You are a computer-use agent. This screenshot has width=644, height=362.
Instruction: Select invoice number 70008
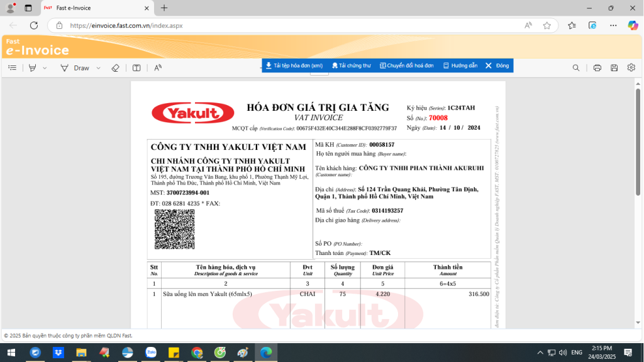click(x=438, y=118)
